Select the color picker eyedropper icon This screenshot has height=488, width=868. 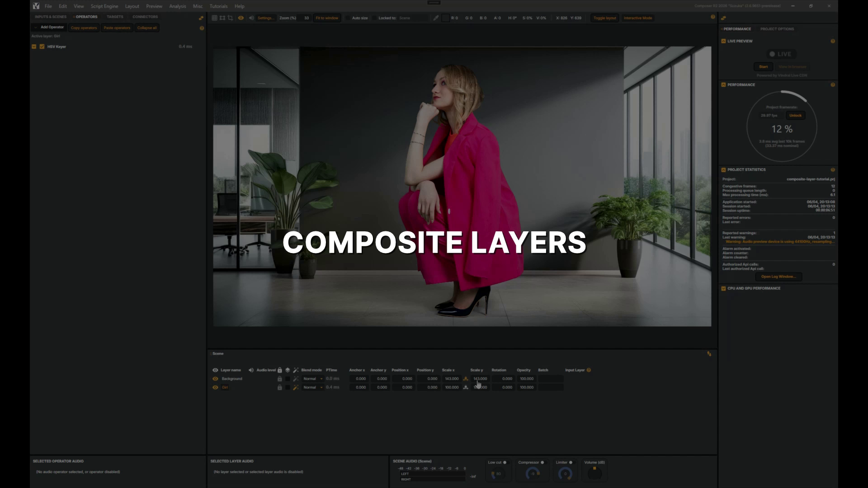(436, 18)
